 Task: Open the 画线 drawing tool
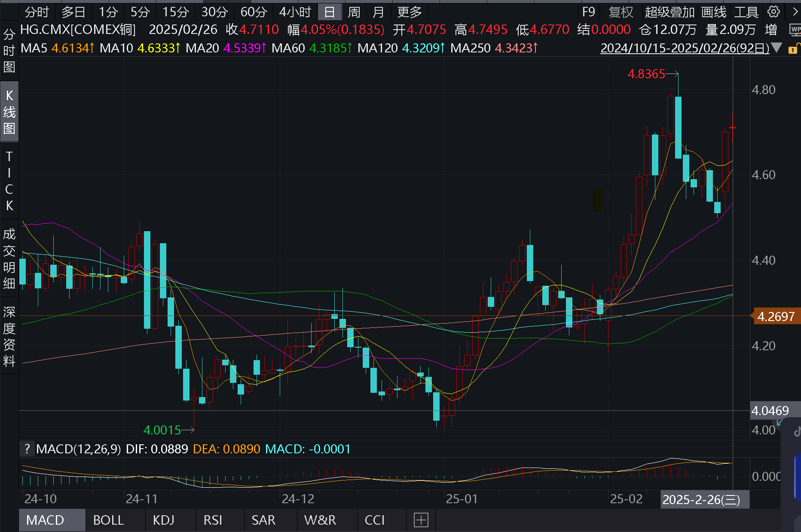pyautogui.click(x=713, y=12)
